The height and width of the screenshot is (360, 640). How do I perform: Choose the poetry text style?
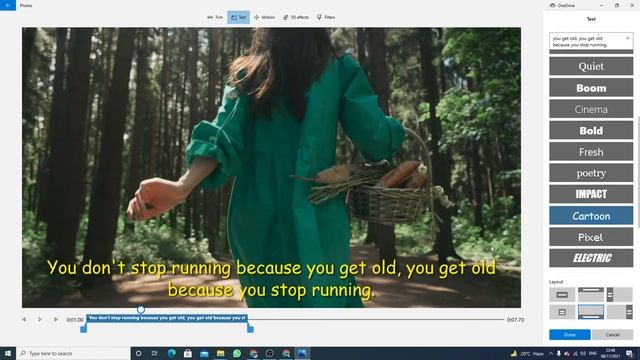click(591, 173)
